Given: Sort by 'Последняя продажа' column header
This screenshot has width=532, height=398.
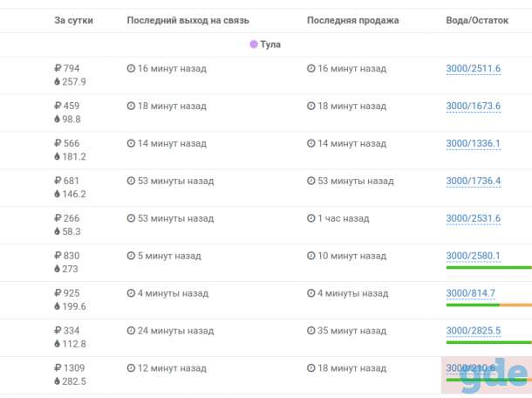Looking at the screenshot, I should [353, 20].
